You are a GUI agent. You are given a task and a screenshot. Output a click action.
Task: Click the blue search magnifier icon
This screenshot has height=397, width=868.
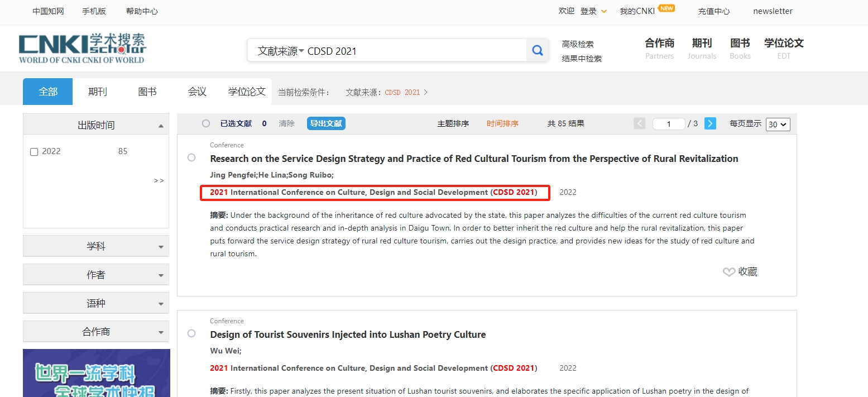coord(537,51)
